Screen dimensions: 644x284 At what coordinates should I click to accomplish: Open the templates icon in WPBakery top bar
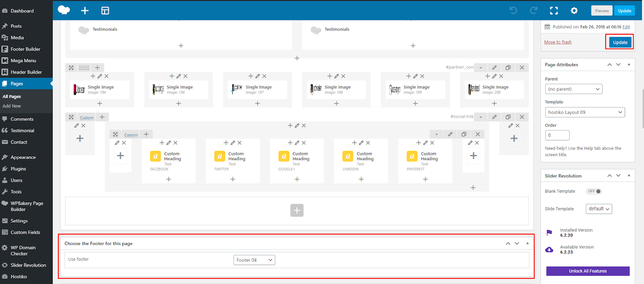[105, 11]
